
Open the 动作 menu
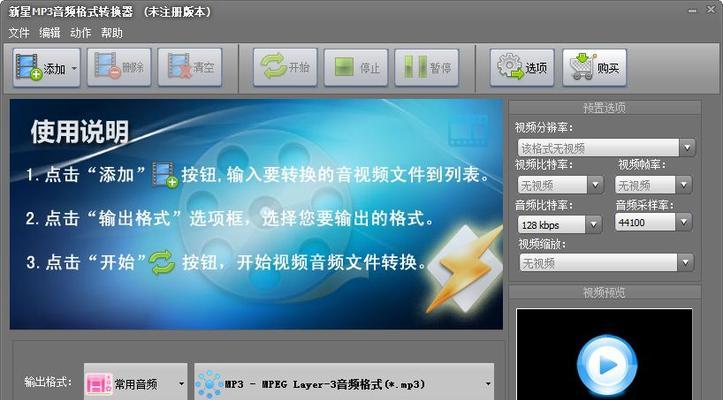coord(81,33)
